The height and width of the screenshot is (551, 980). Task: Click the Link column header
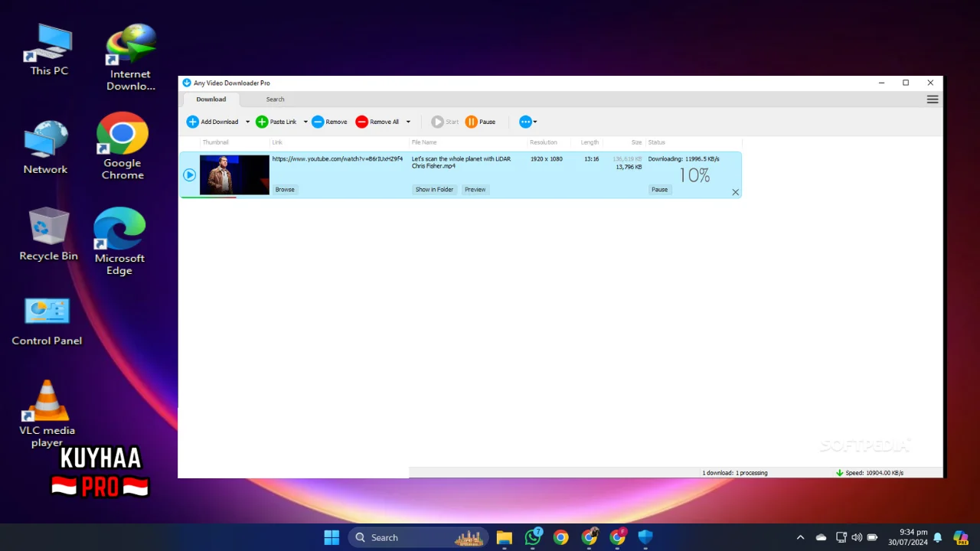[x=277, y=142]
